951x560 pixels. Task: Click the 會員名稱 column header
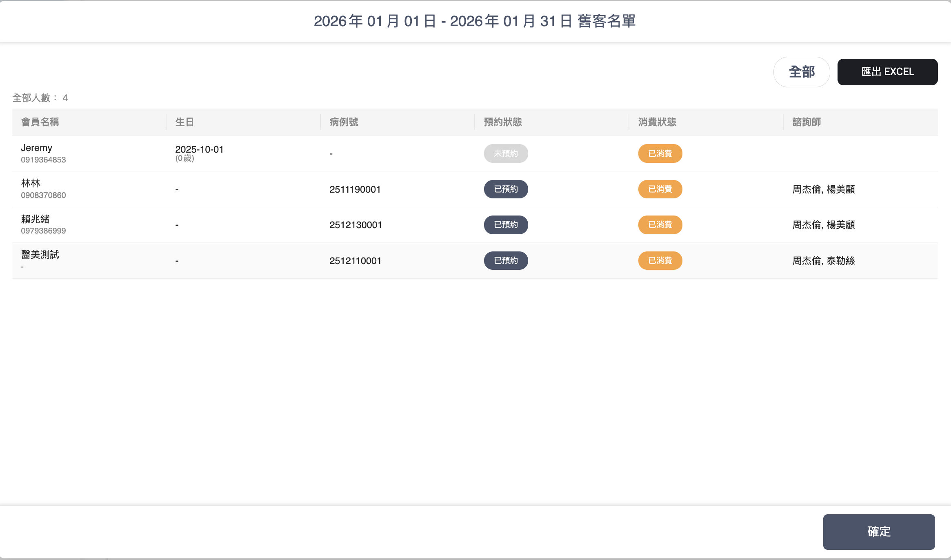(40, 122)
